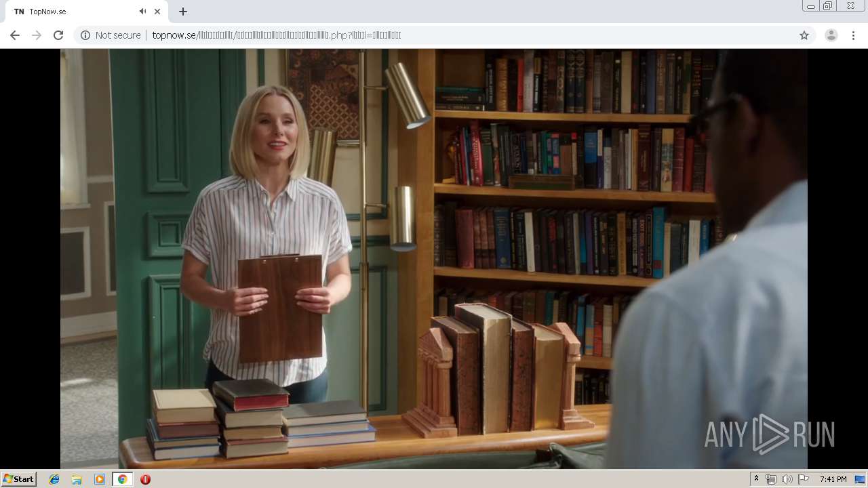This screenshot has width=868, height=488.
Task: Mute the TopNow.se tab audio
Action: click(143, 12)
